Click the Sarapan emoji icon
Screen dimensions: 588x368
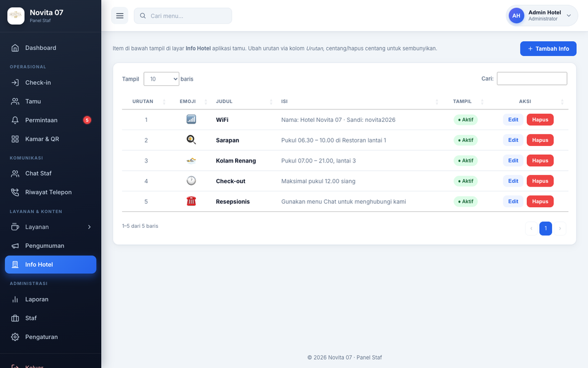(x=191, y=140)
